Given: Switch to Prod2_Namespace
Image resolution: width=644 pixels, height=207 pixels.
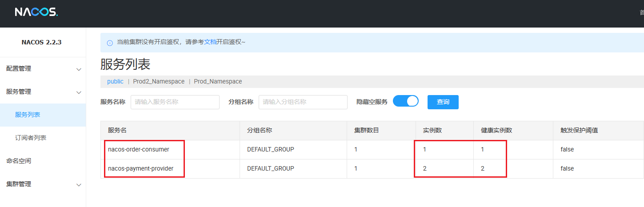Looking at the screenshot, I should [159, 82].
